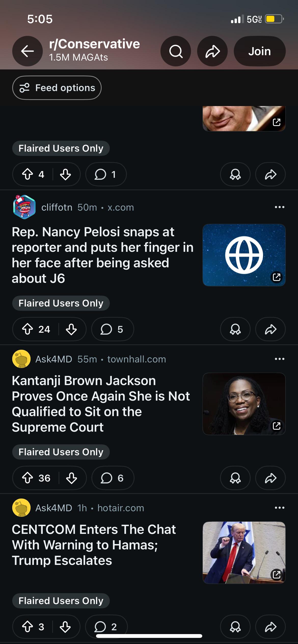The width and height of the screenshot is (298, 644).
Task: Upvote the Brown Jackson post
Action: click(28, 478)
